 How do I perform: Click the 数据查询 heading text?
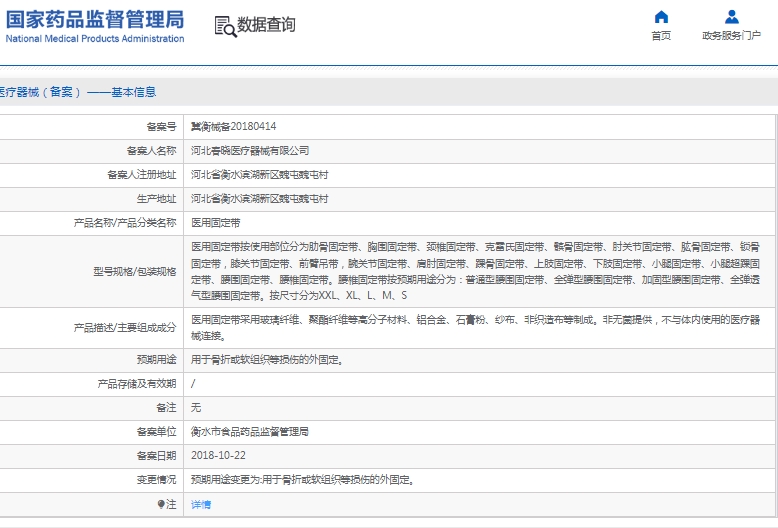(266, 25)
